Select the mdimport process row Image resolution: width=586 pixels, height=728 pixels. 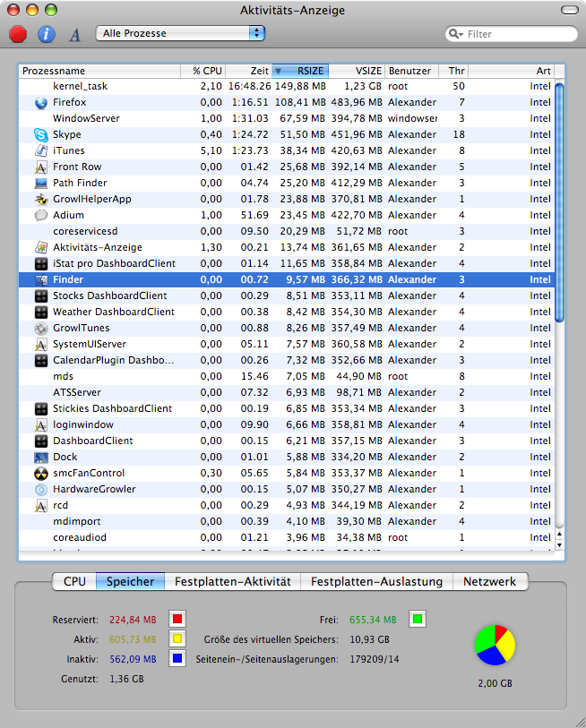pos(287,521)
